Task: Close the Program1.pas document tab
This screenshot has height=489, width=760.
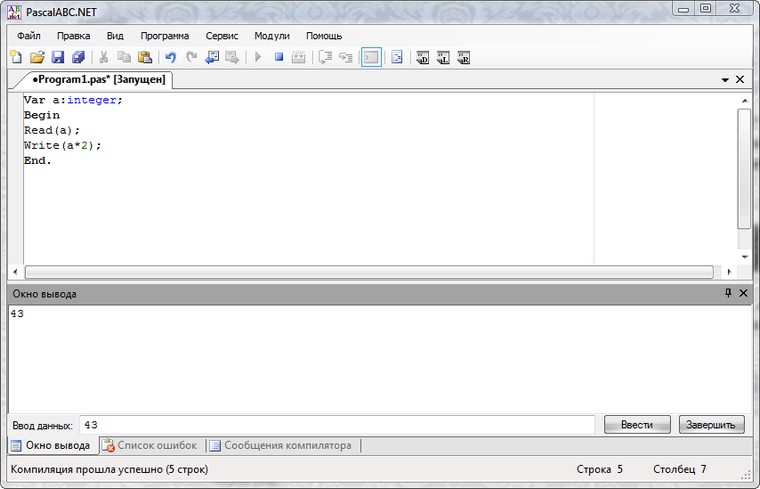Action: click(740, 79)
